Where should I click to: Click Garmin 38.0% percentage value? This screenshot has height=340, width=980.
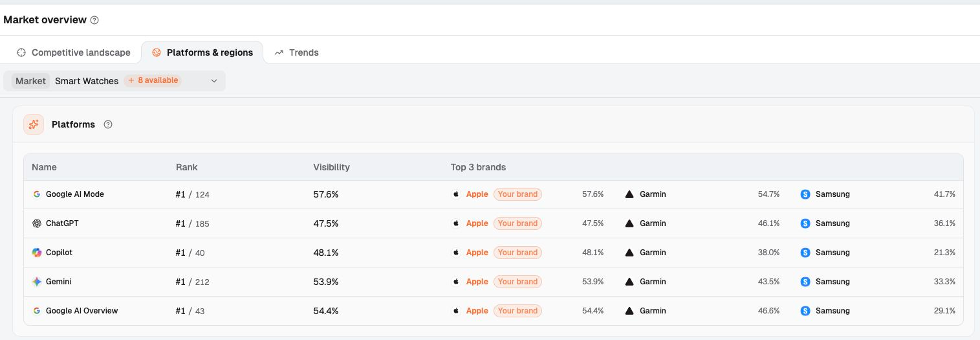[x=768, y=253]
